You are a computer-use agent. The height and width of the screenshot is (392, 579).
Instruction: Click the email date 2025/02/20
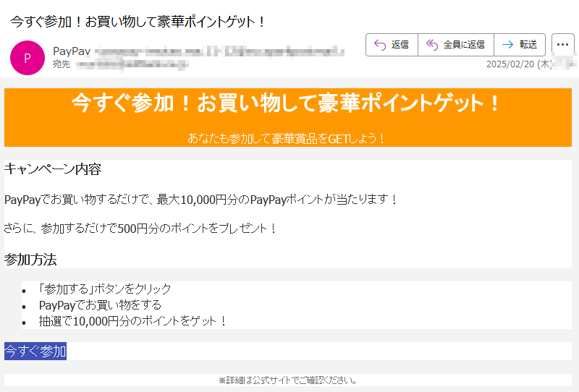[x=519, y=64]
